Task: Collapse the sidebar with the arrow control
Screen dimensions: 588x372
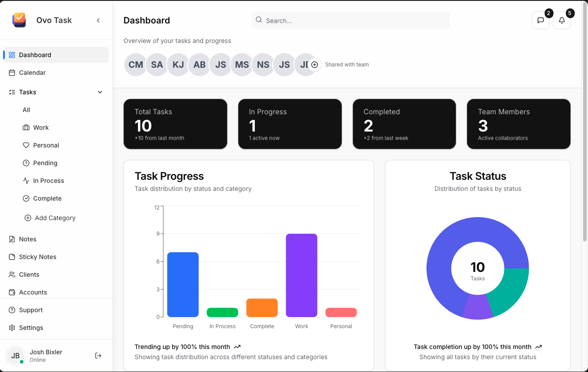Action: (x=98, y=20)
